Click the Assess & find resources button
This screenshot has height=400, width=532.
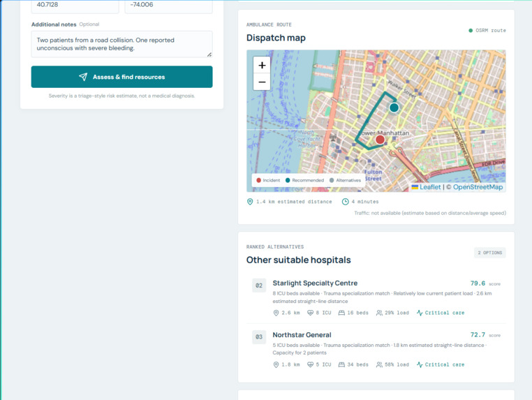coord(121,77)
